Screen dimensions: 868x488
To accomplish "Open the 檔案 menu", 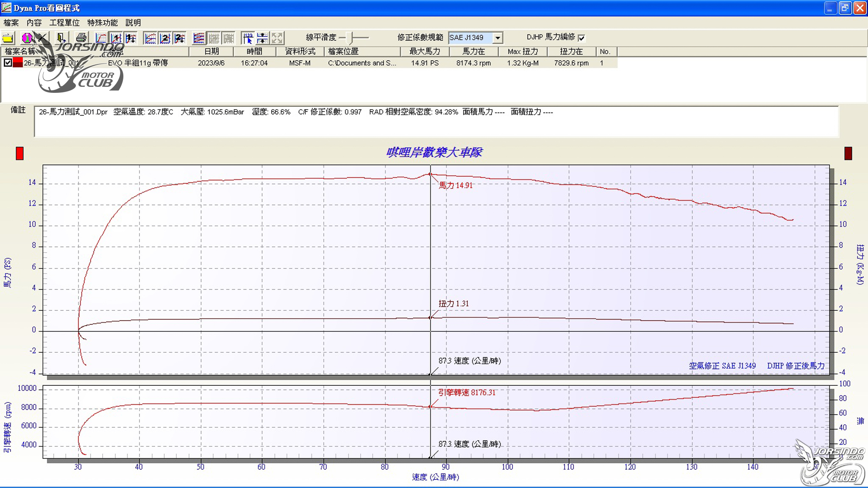I will 11,22.
